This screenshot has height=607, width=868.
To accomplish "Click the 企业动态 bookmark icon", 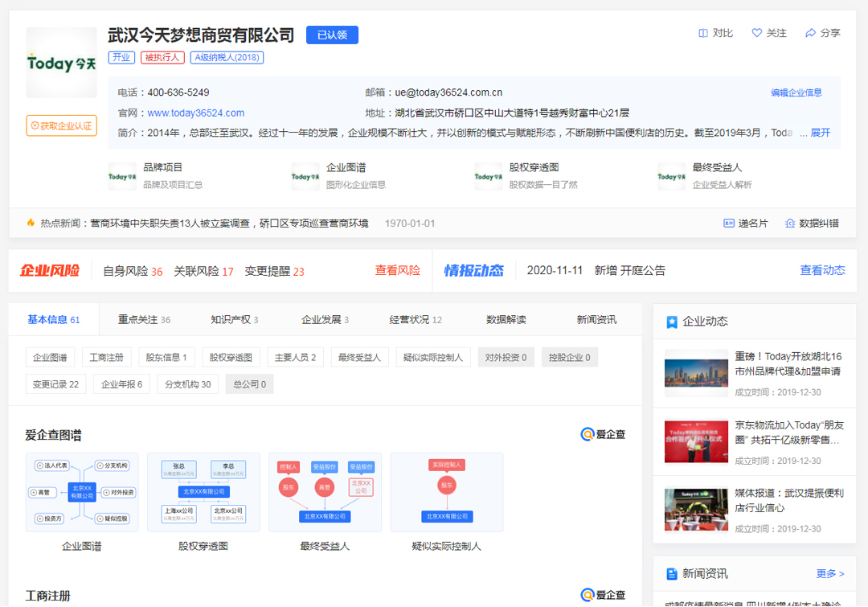I will point(671,322).
